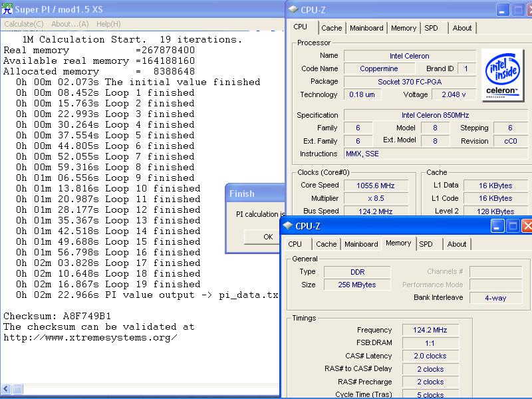Click the 'Real memory =267878400' line
Image resolution: width=532 pixels, height=399 pixels.
pos(99,51)
